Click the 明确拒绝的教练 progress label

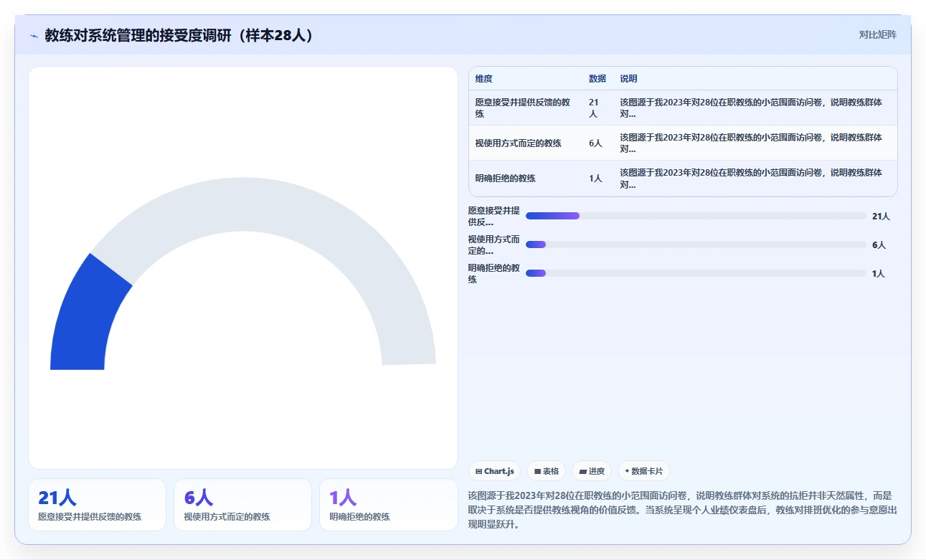[x=493, y=273]
